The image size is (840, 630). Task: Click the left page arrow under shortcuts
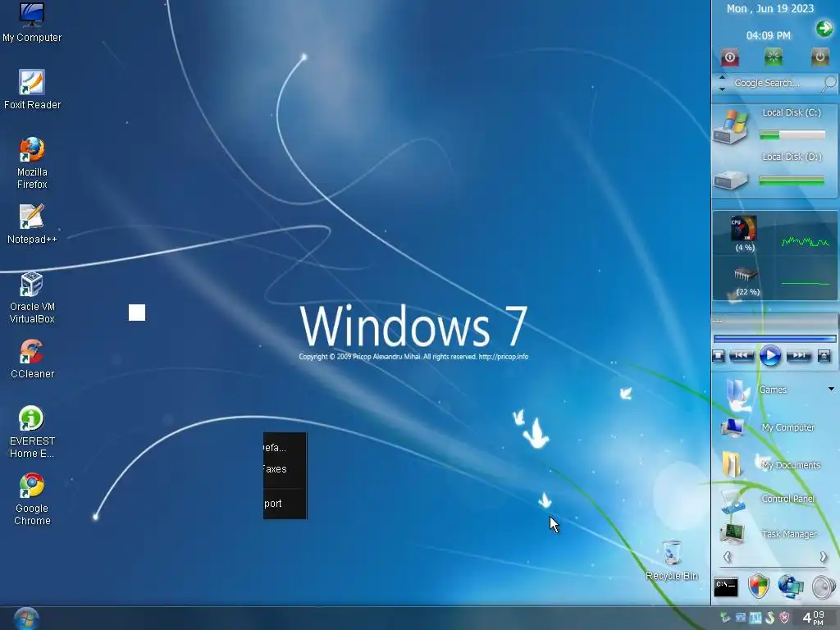(727, 557)
